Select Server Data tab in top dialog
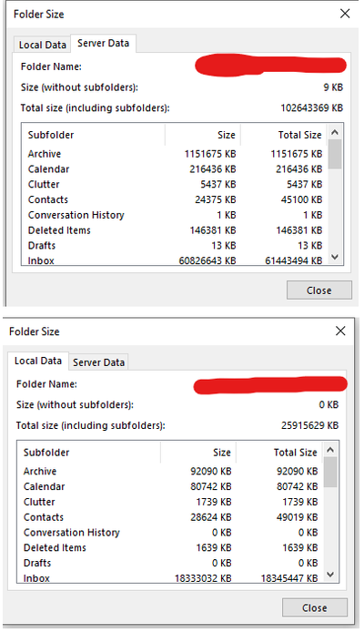This screenshot has width=364, height=632. point(103,43)
